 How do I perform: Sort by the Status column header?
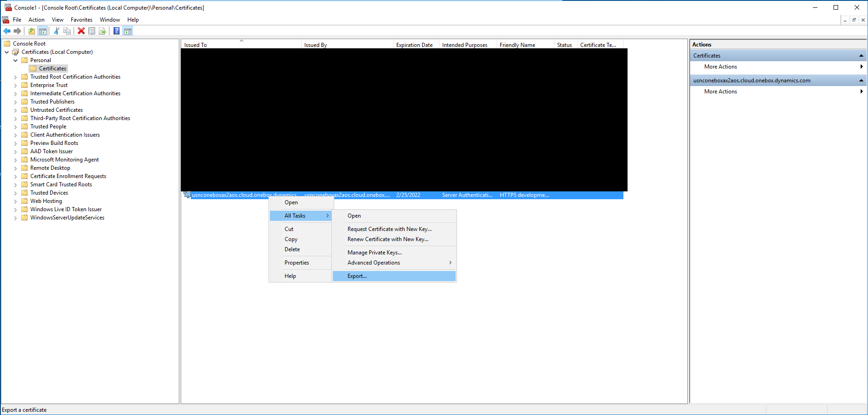[x=565, y=45]
